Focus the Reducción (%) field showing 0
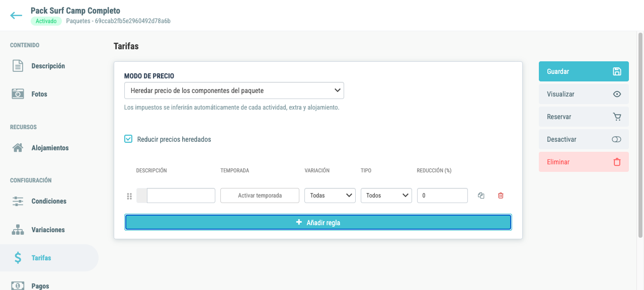The image size is (644, 290). (x=442, y=196)
